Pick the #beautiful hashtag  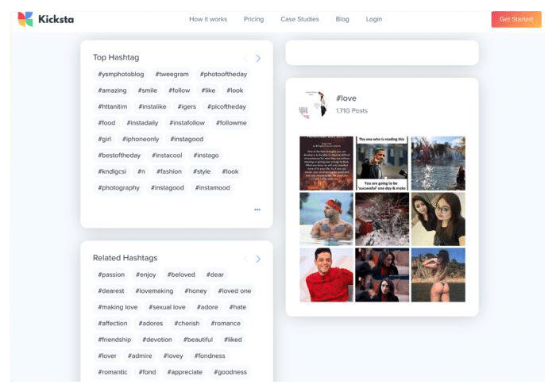[x=198, y=340]
